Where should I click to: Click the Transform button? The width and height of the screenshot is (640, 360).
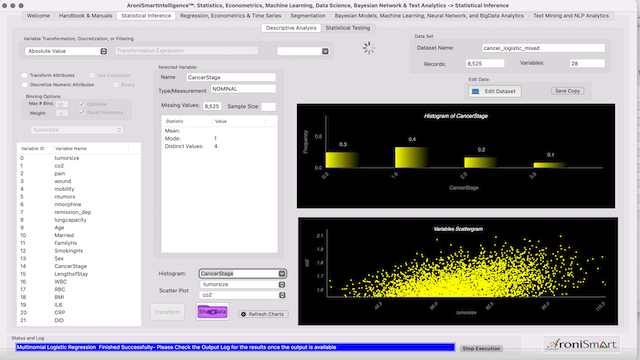167,312
